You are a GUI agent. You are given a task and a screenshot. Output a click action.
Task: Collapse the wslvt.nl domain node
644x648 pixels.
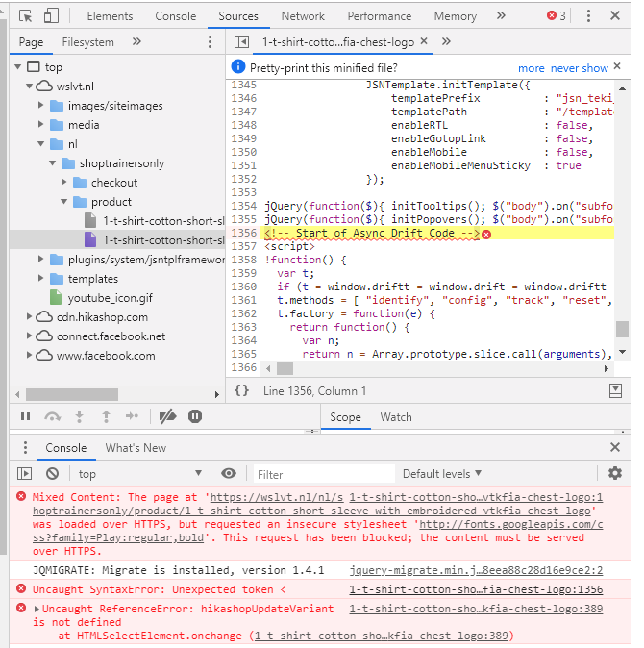(x=29, y=86)
